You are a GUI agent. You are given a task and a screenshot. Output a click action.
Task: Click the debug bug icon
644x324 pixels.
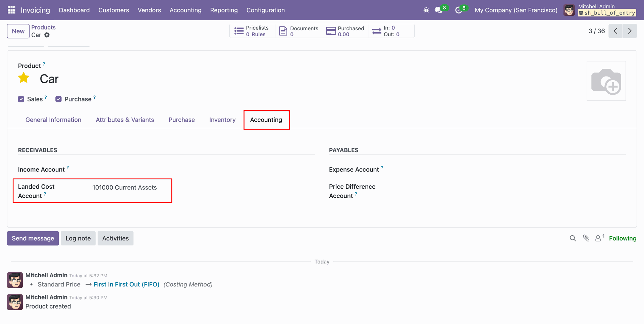point(426,10)
